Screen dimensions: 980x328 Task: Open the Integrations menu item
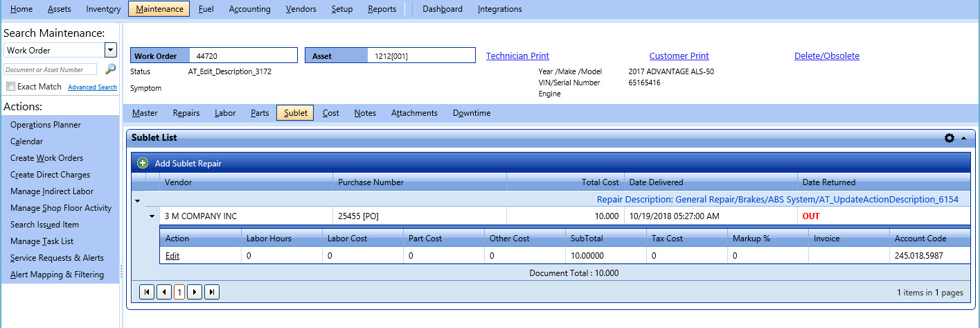500,9
